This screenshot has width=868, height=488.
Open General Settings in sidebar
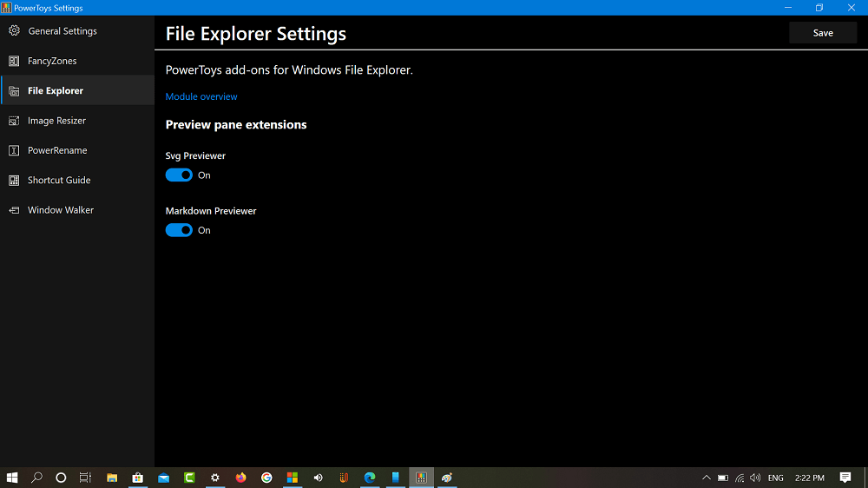pyautogui.click(x=77, y=31)
